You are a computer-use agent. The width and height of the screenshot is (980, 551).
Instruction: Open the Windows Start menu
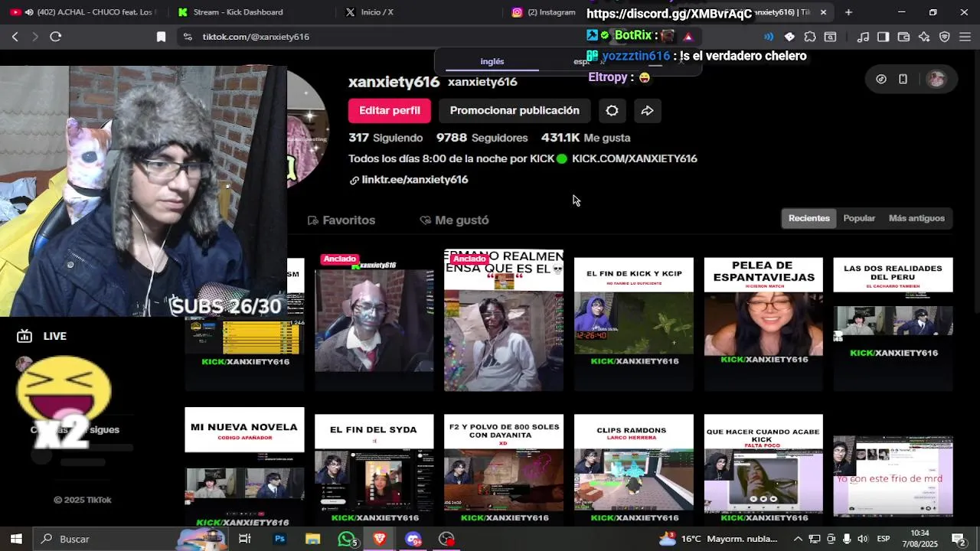(x=15, y=539)
